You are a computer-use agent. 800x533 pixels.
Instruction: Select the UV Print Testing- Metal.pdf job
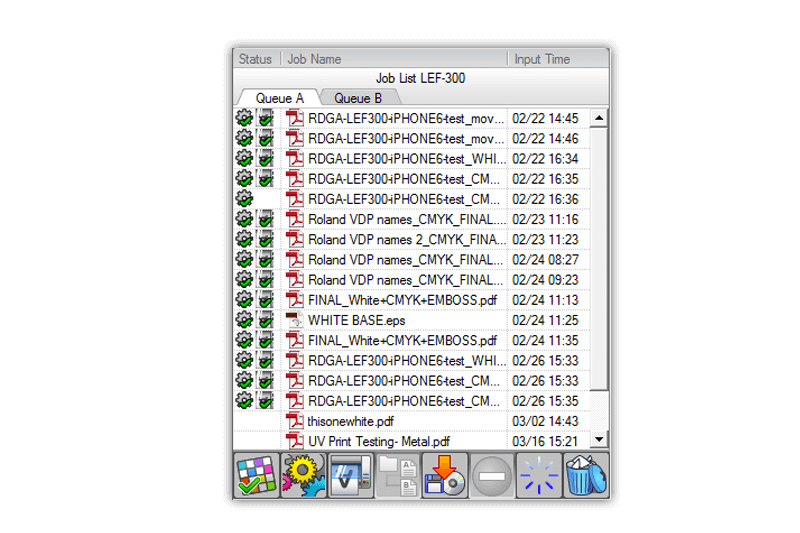click(378, 441)
